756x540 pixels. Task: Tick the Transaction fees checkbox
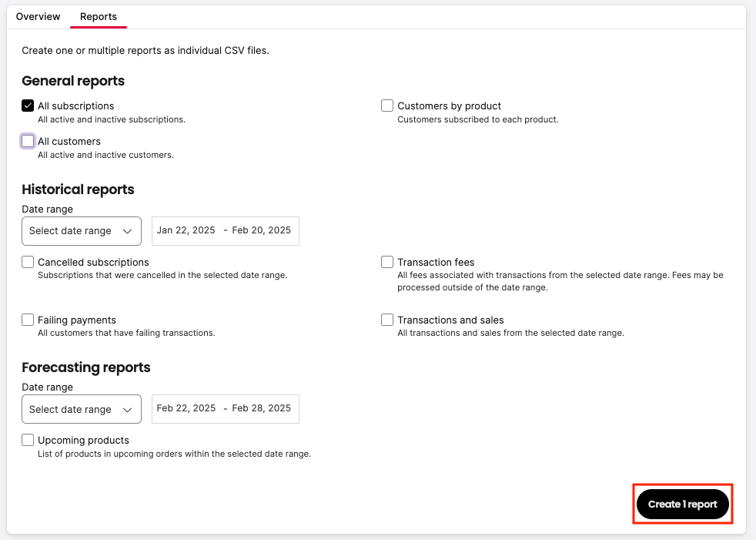point(387,262)
